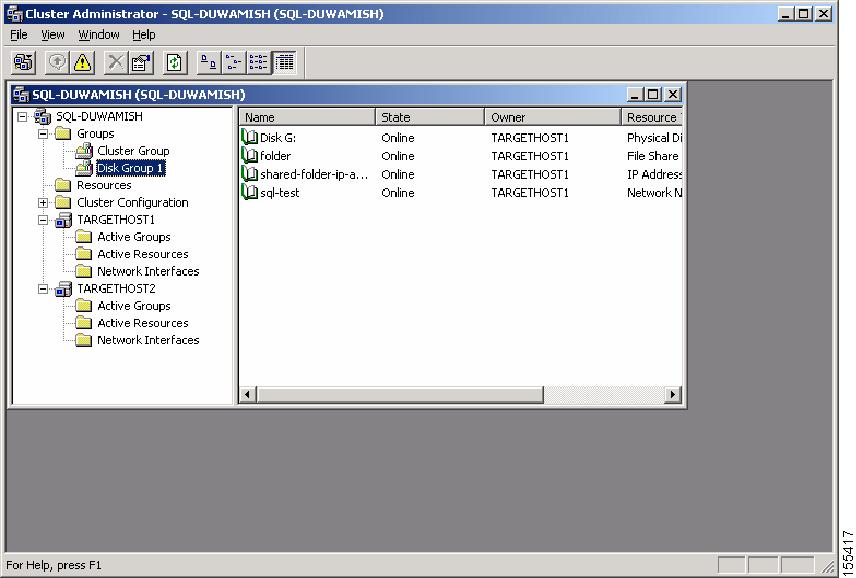
Task: Click the inner window system menu icon
Action: tap(21, 94)
